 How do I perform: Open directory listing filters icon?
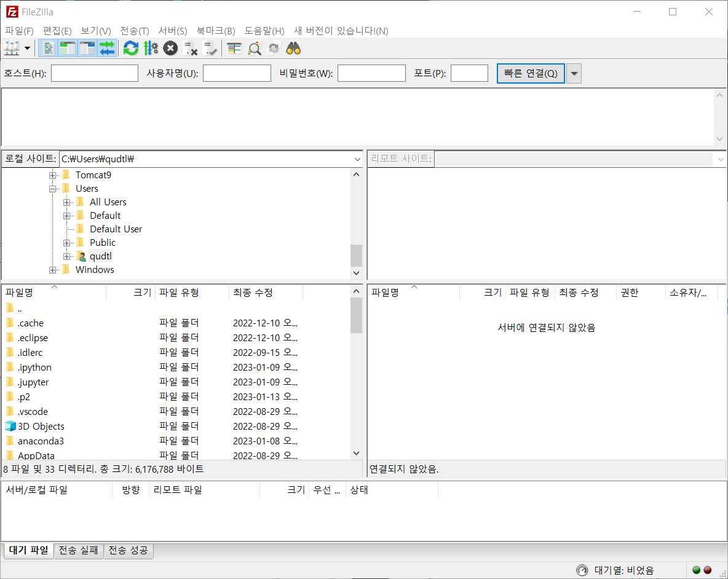click(x=234, y=48)
